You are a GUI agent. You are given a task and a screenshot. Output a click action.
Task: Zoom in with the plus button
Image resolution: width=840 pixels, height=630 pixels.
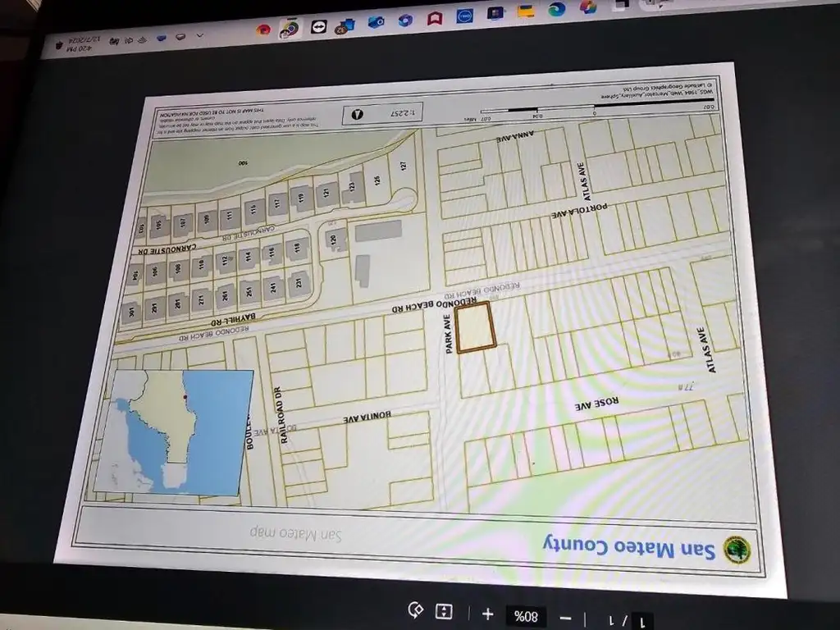click(x=487, y=614)
